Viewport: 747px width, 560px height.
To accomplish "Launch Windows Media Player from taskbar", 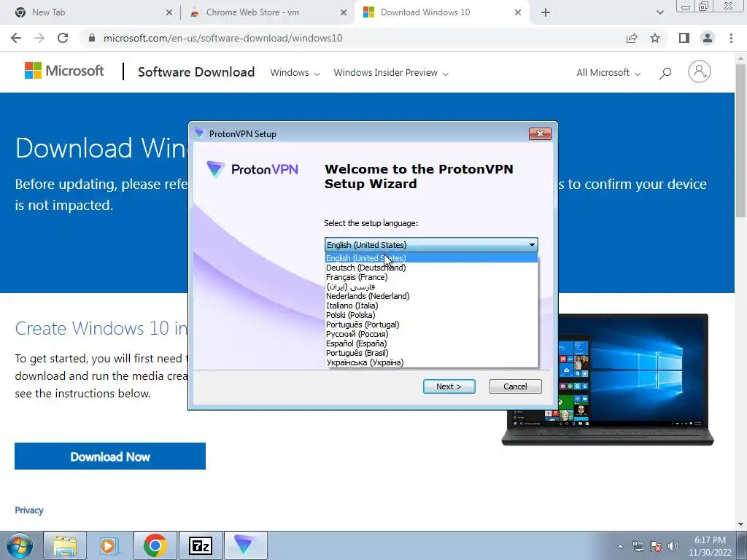I will click(109, 545).
